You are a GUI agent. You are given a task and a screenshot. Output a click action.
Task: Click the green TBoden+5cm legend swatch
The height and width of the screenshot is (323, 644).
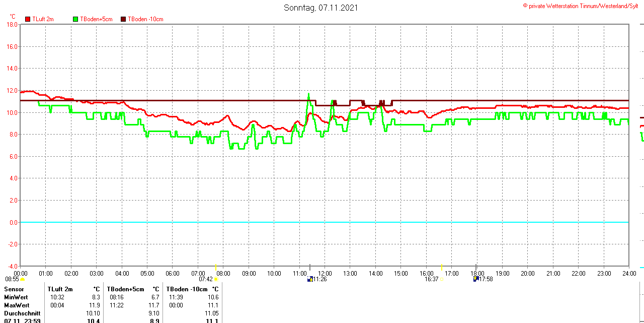coord(75,19)
